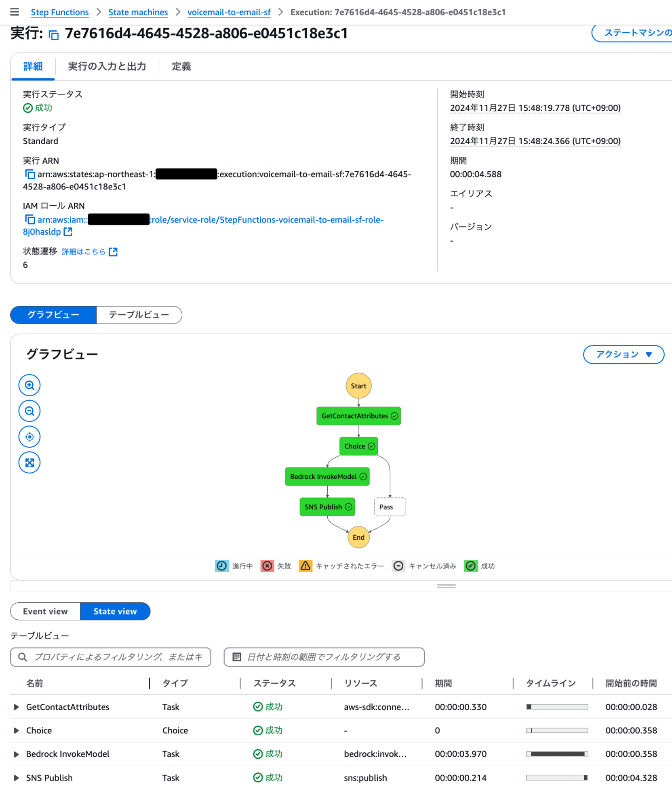Center the graph view

[x=29, y=437]
